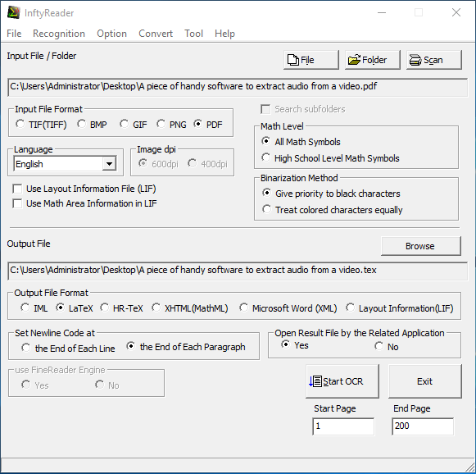Click the End Page input field
476x474 pixels.
423,426
